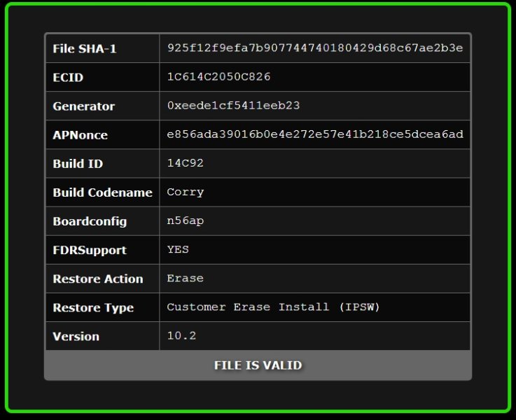Click the Build Codename value Corry
The height and width of the screenshot is (420, 516).
point(186,192)
